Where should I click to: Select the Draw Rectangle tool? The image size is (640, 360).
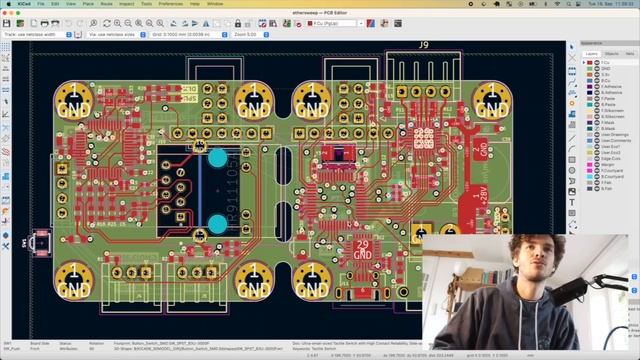[572, 160]
